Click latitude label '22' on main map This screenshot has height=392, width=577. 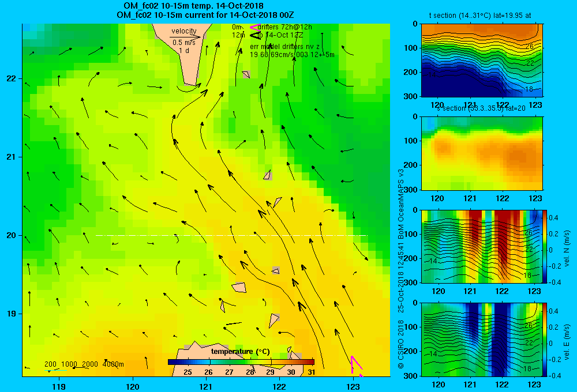(x=12, y=78)
